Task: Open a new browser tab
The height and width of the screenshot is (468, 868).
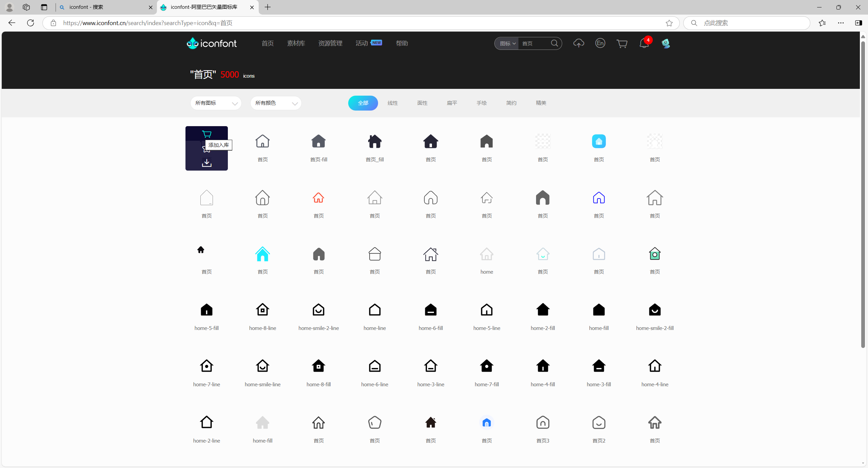Action: point(268,7)
